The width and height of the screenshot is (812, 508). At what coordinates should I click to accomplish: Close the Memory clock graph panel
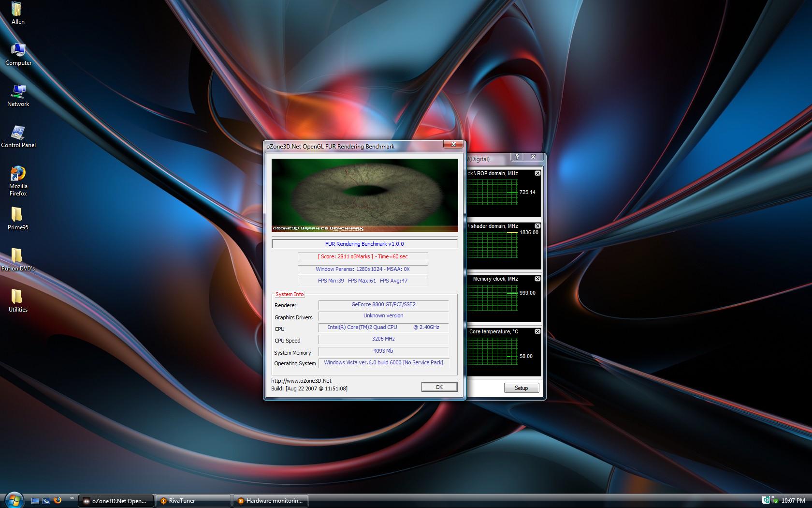coord(537,279)
